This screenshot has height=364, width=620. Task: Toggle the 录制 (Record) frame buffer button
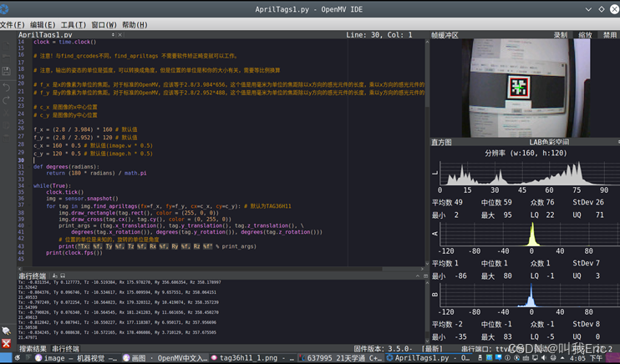[561, 35]
